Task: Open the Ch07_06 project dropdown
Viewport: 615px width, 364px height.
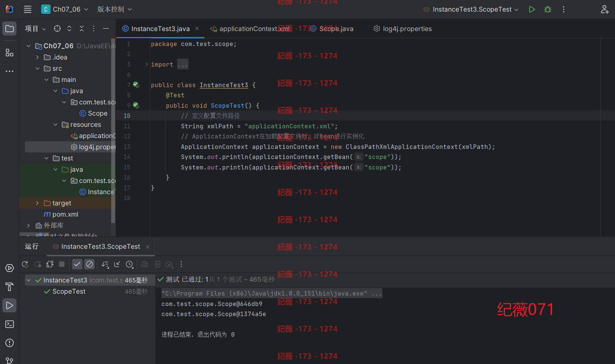Action: (x=65, y=9)
